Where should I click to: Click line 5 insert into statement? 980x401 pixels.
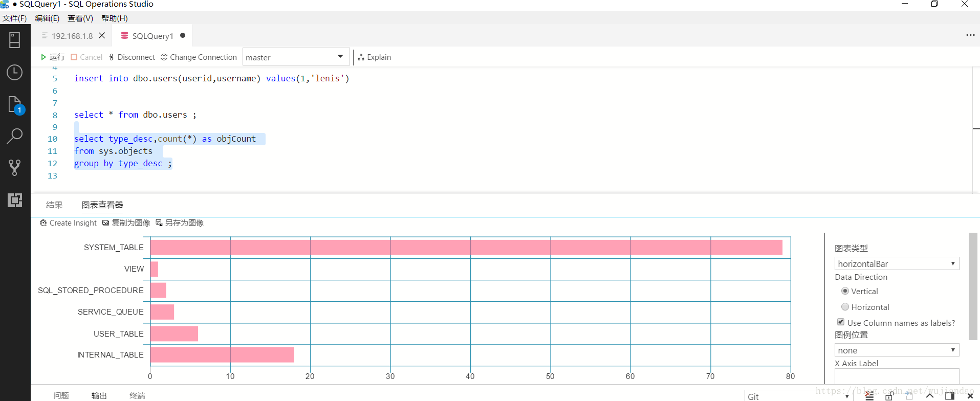point(212,78)
